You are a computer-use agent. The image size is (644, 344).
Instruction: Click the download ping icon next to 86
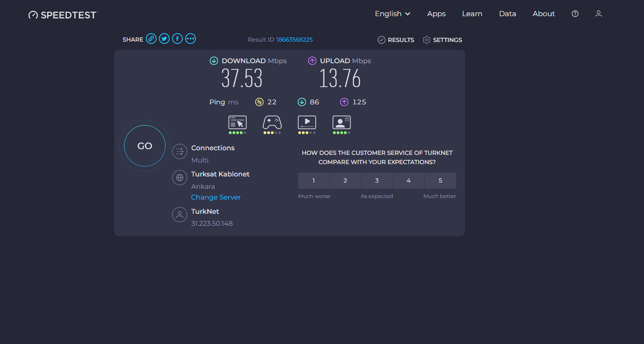point(302,102)
